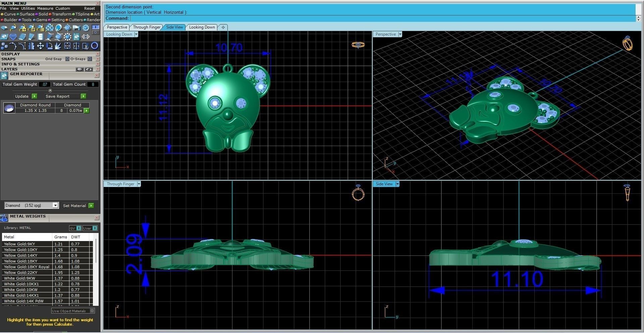
Task: Click the diamond gem thumbnail in reporter
Action: click(x=9, y=108)
